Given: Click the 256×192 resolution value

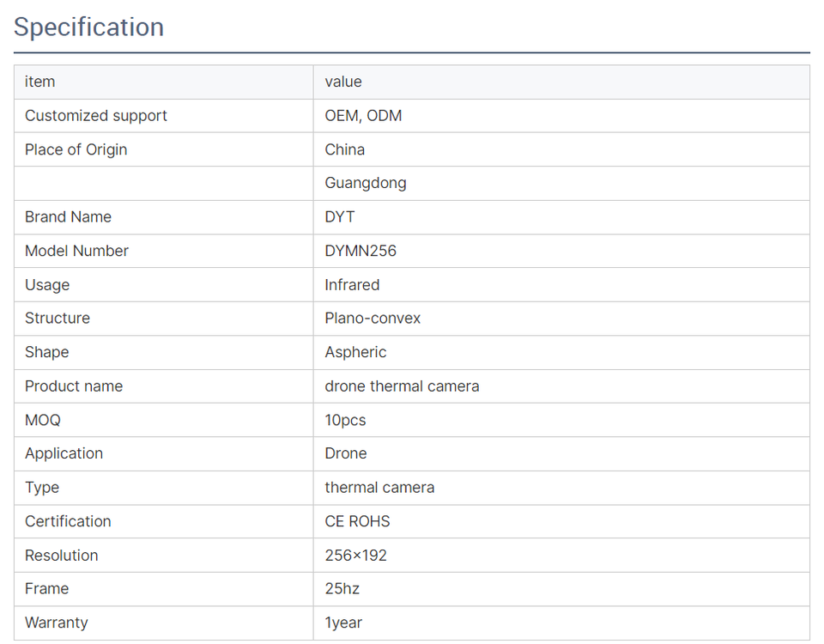Looking at the screenshot, I should pyautogui.click(x=355, y=556).
